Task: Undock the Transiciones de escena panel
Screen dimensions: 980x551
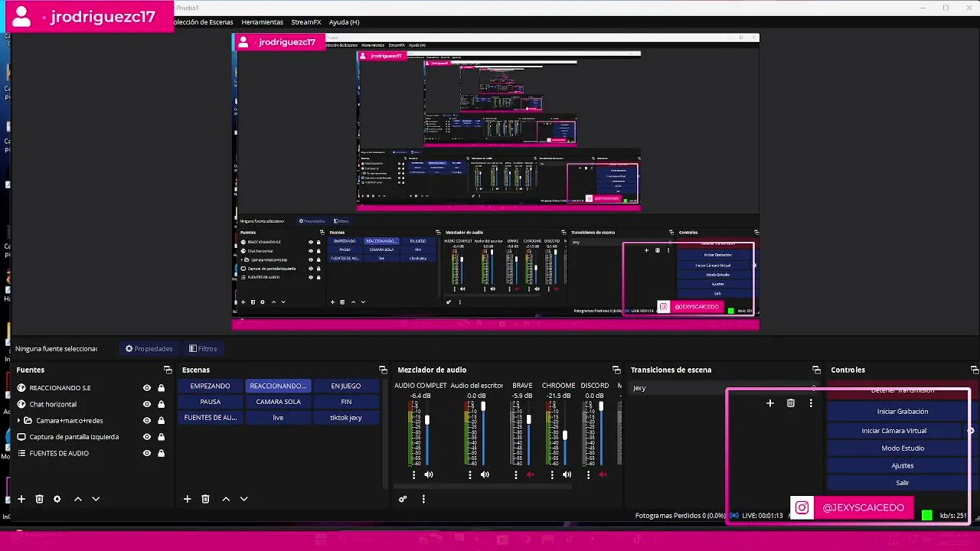Action: [816, 370]
